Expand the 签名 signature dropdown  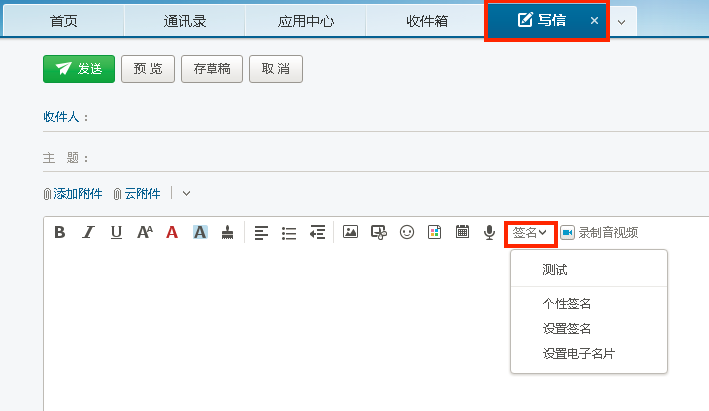[530, 232]
